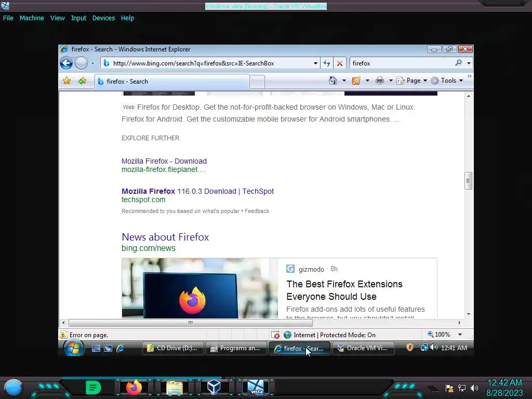This screenshot has width=532, height=399.
Task: Click Windows Security shield tray icon
Action: (x=410, y=348)
